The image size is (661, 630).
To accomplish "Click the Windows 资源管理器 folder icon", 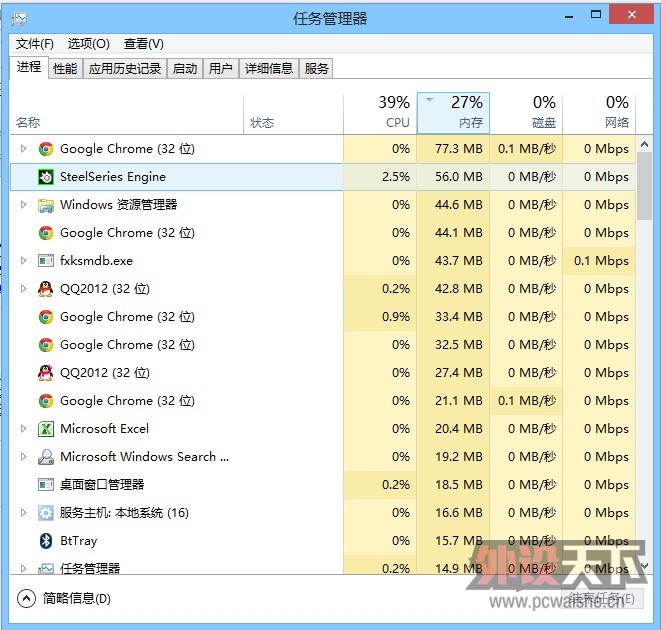I will (x=46, y=205).
